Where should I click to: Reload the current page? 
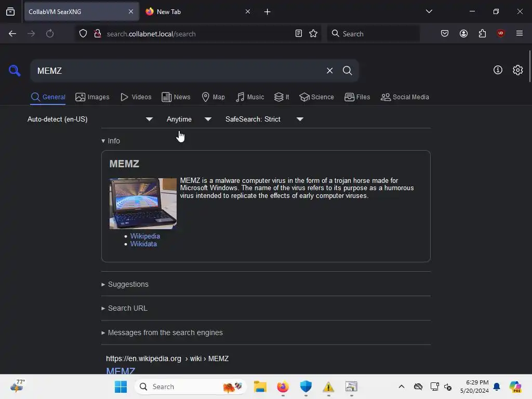pyautogui.click(x=50, y=34)
